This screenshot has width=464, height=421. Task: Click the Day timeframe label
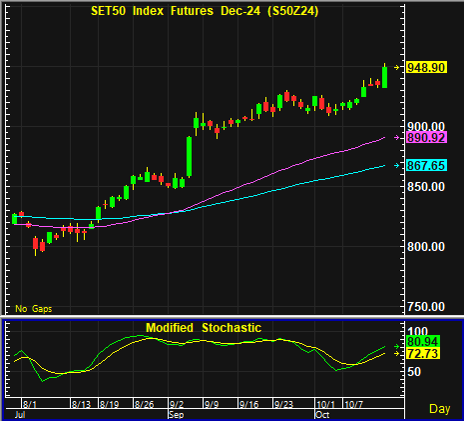pos(439,409)
